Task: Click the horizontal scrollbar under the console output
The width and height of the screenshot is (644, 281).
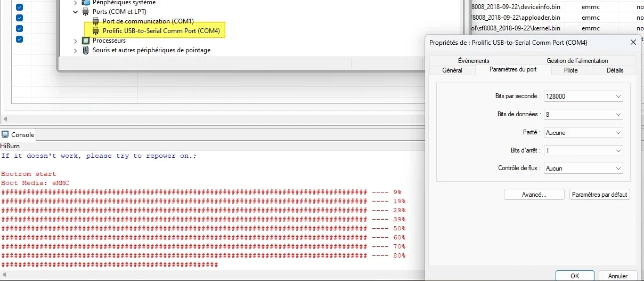Action: pyautogui.click(x=212, y=276)
